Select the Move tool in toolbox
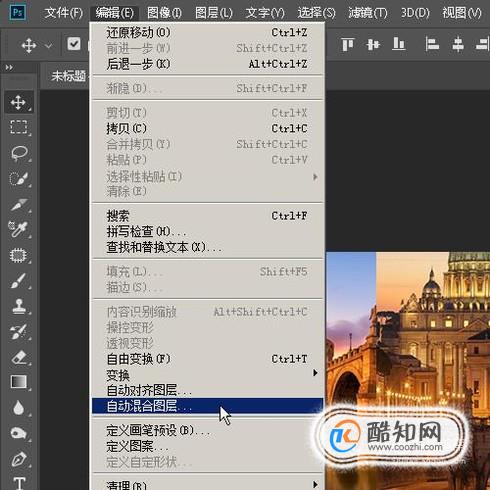Viewport: 490px width, 490px height. 18,102
